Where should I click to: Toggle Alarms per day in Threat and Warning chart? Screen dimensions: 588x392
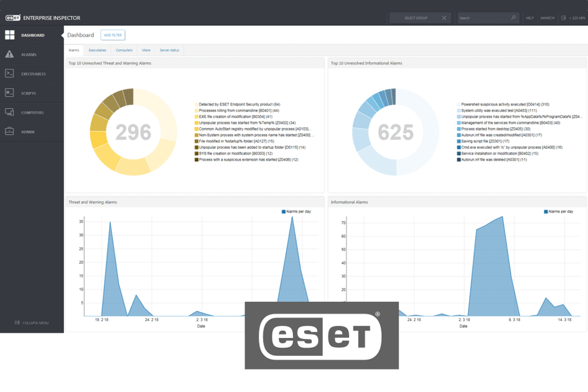coord(296,212)
